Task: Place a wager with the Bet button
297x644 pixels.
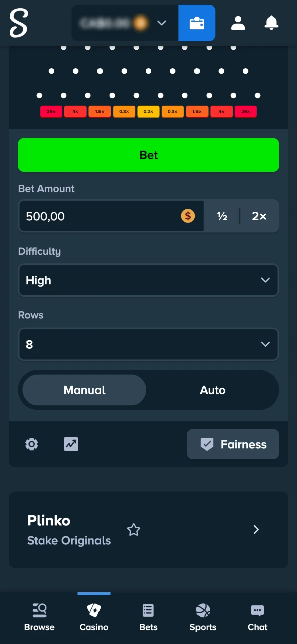Action: point(148,155)
